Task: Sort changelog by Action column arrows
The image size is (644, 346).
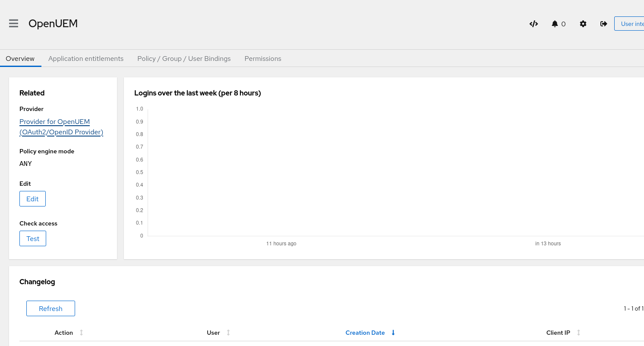Action: coord(81,333)
